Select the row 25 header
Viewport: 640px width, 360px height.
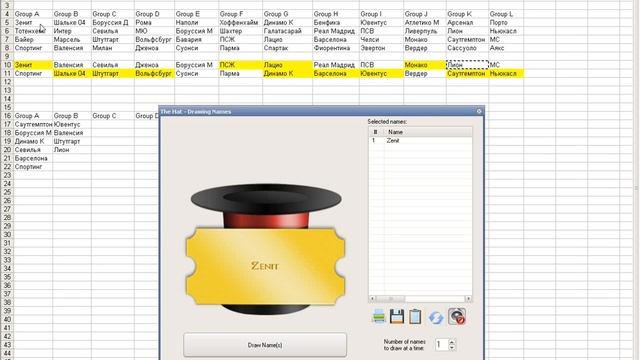[7, 192]
